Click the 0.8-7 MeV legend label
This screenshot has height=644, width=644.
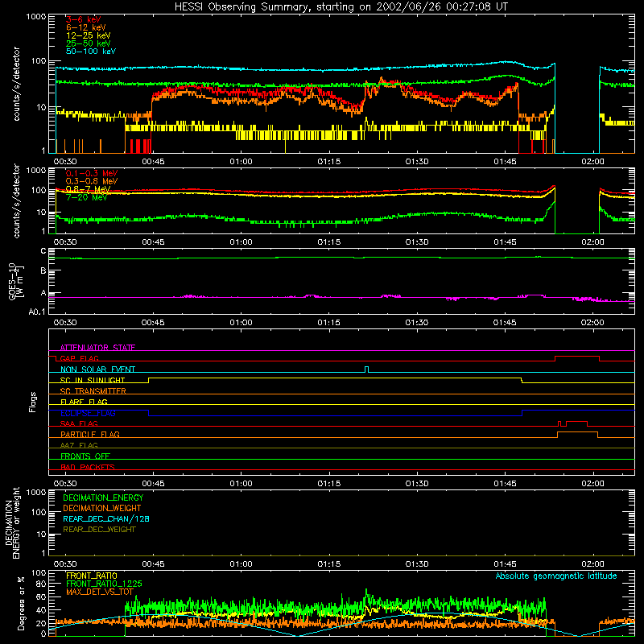pos(88,189)
